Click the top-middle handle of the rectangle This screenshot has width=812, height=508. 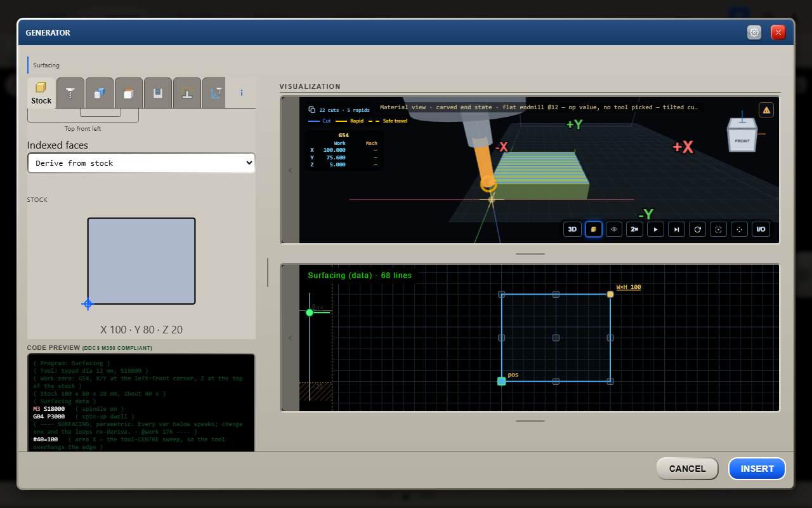556,294
